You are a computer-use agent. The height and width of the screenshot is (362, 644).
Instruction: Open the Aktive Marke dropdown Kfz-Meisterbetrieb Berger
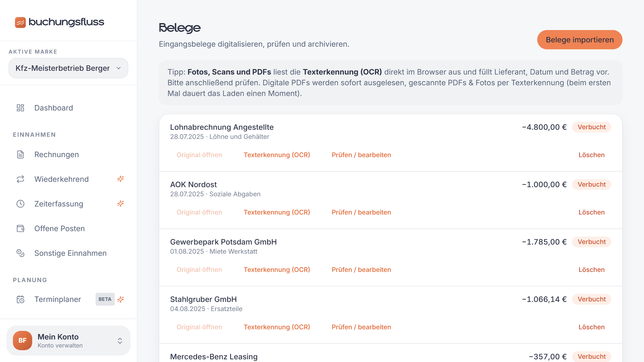pyautogui.click(x=68, y=68)
